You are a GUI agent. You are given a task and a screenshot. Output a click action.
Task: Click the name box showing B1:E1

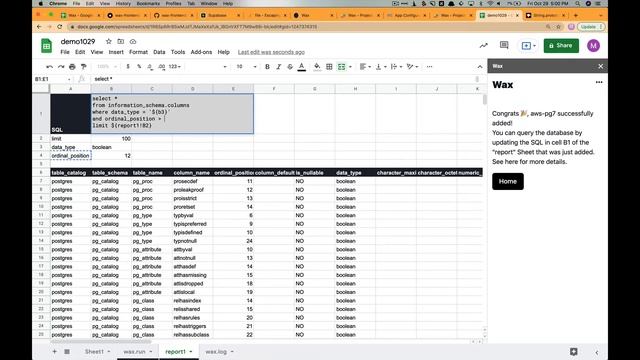53,79
